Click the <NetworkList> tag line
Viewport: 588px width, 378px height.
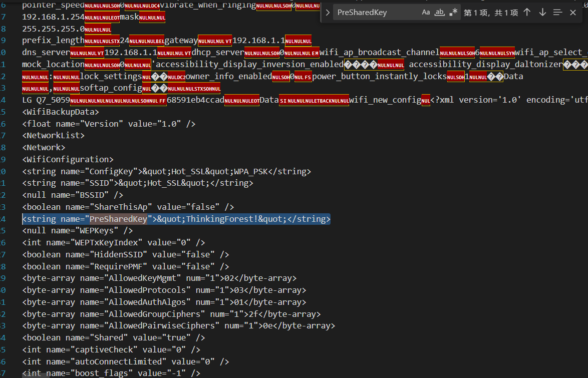[x=53, y=135]
